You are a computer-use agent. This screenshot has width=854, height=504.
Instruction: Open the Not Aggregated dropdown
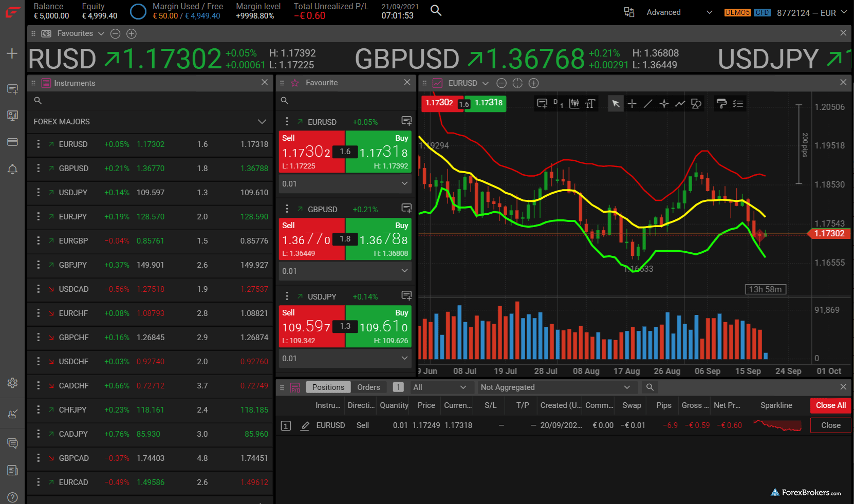click(554, 387)
